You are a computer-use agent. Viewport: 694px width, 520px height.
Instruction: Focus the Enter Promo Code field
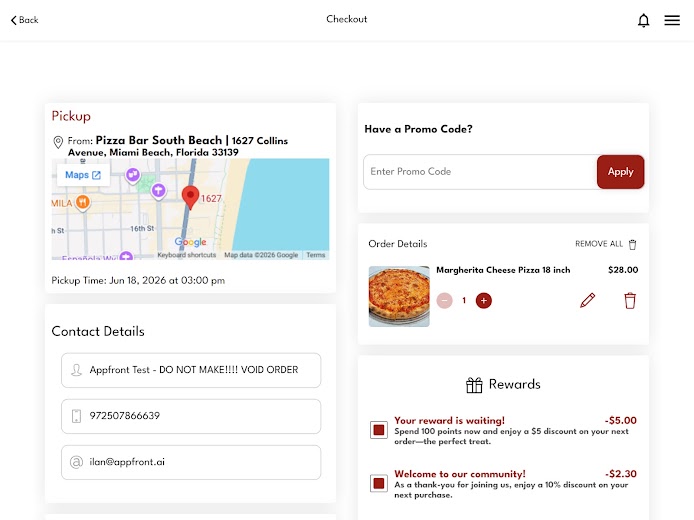[x=480, y=172]
